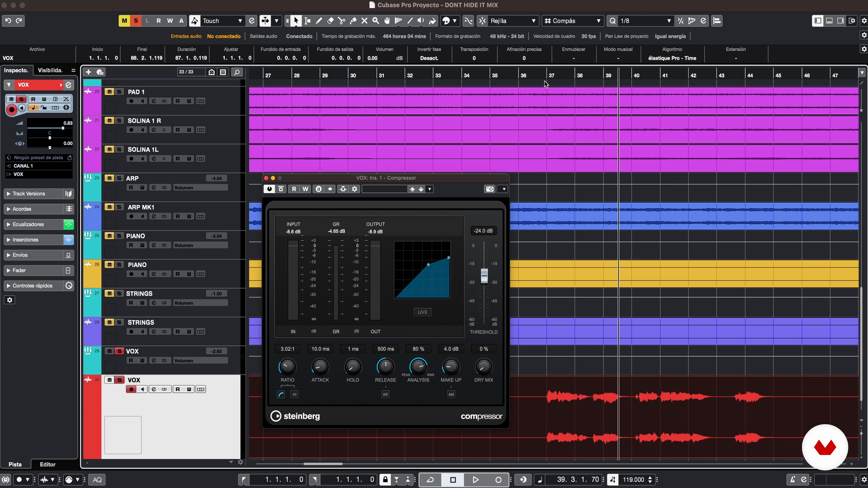
Task: Solo the SOLINA 1 R track
Action: coord(119,121)
